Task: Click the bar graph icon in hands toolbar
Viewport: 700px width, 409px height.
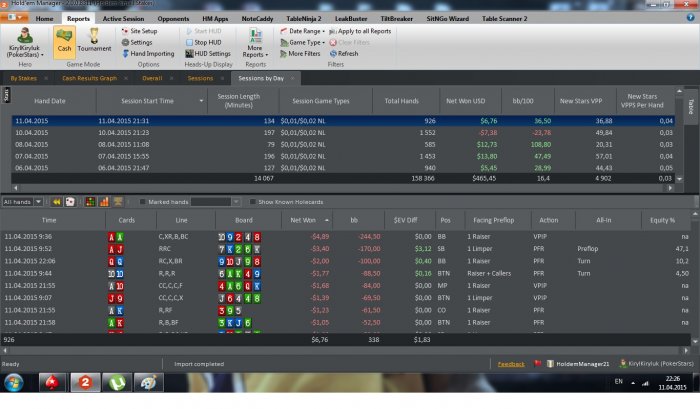Action: coord(104,202)
